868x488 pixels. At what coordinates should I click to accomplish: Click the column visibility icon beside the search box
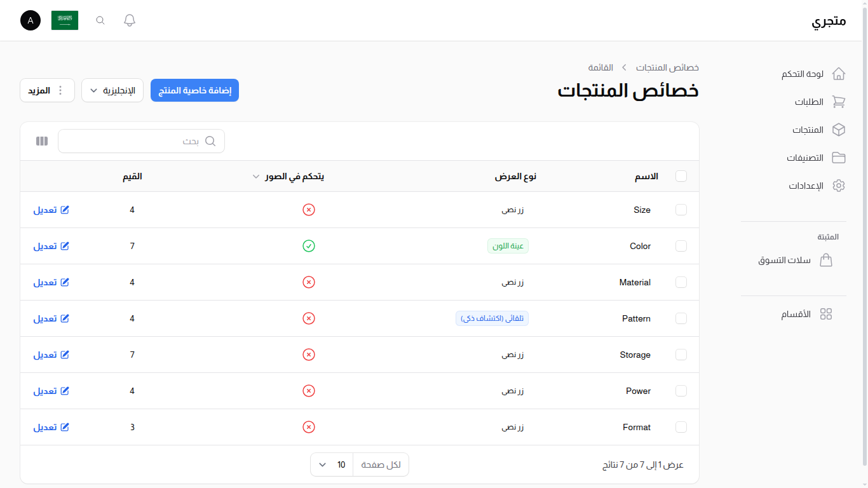pyautogui.click(x=41, y=141)
